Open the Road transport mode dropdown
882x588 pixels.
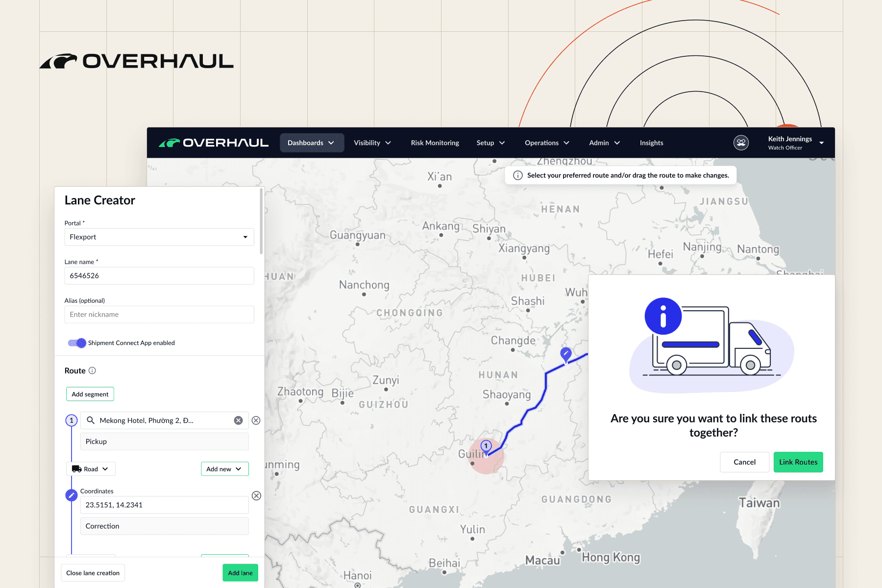[x=91, y=469]
